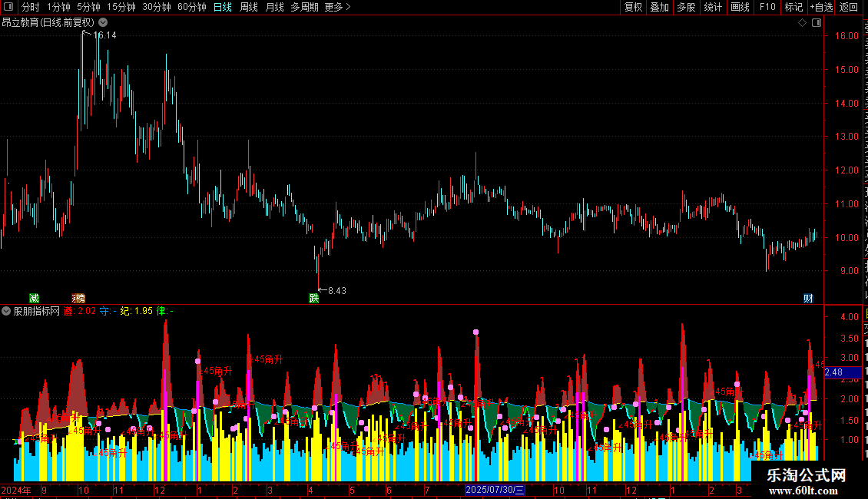Select the 60分钟 period tab
Image resolution: width=868 pixels, height=499 pixels.
192,7
